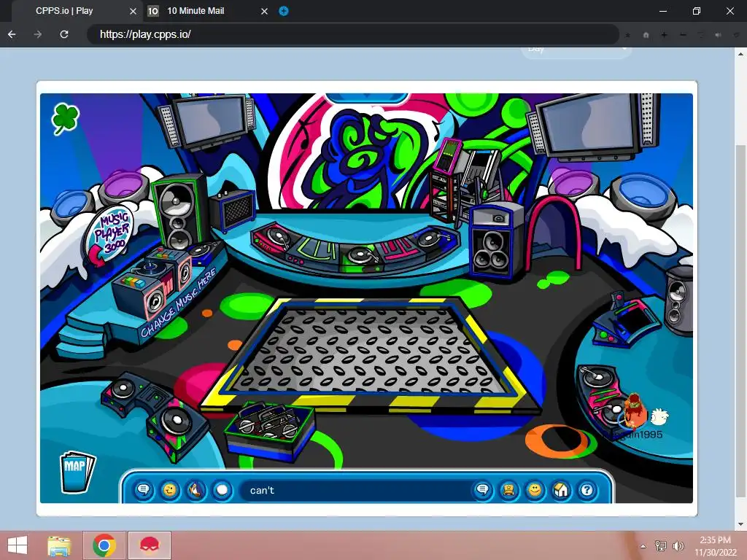Image resolution: width=747 pixels, height=560 pixels.
Task: Click the browser back arrow
Action: 12,34
